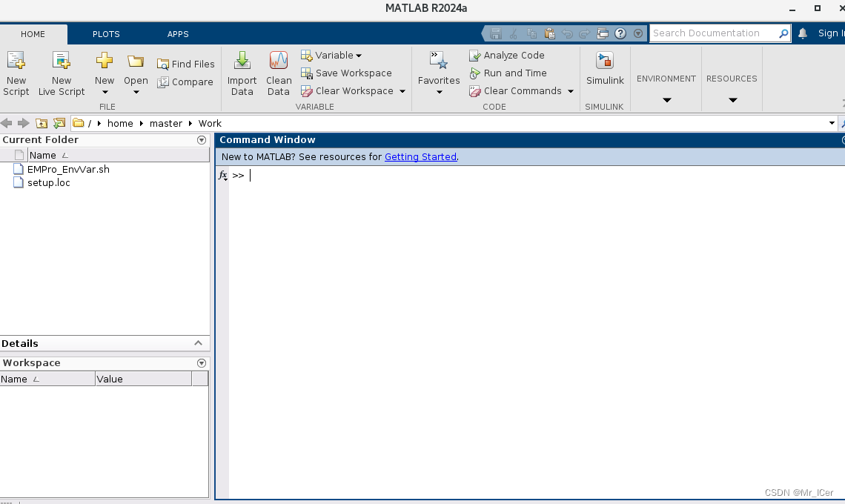Open Find Files tool

coord(185,64)
